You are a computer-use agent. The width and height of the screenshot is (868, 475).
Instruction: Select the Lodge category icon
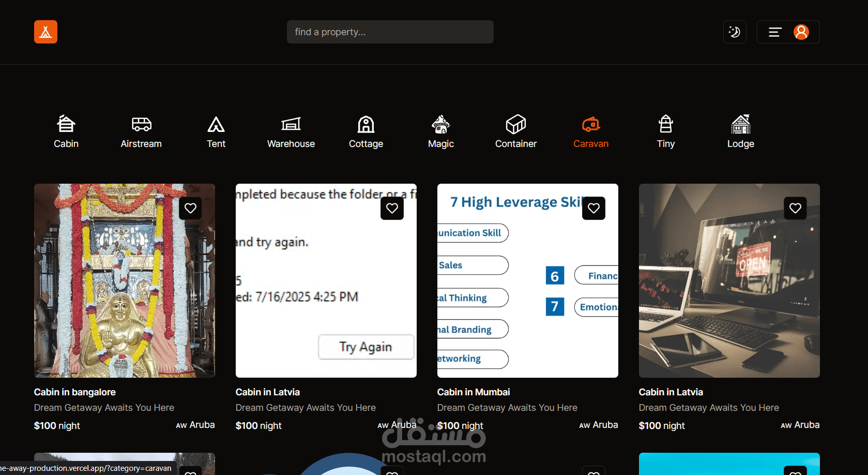tap(741, 124)
